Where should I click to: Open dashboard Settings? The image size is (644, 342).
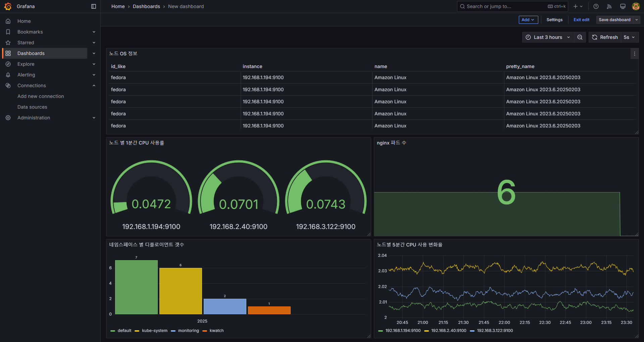coord(554,20)
